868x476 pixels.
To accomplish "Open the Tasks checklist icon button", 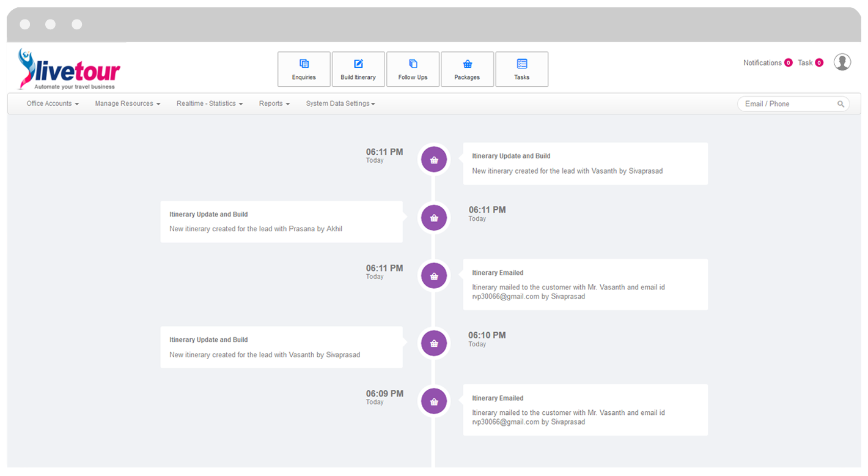I will coord(521,69).
